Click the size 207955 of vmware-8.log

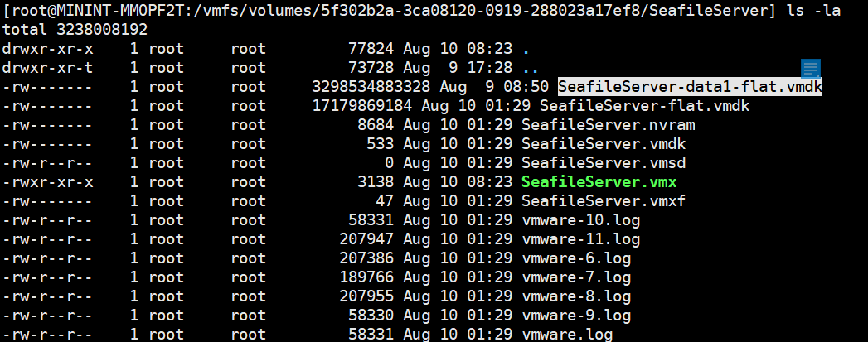[366, 296]
